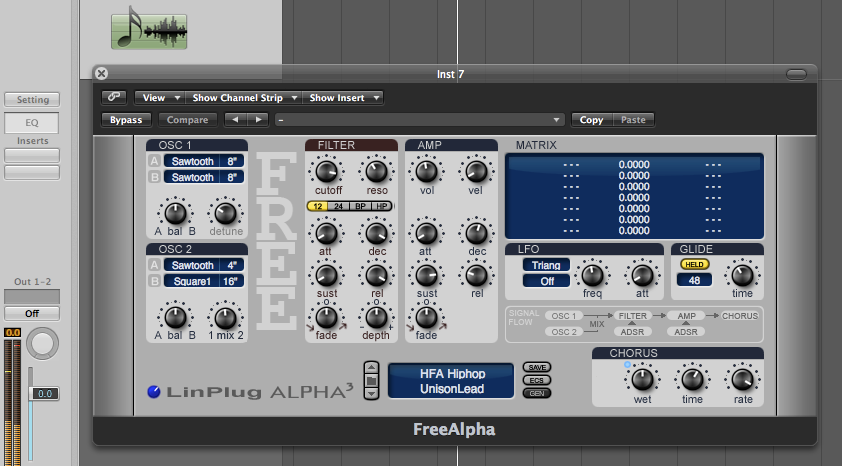Click amp envelope sust knob
This screenshot has height=466, width=842.
click(426, 275)
